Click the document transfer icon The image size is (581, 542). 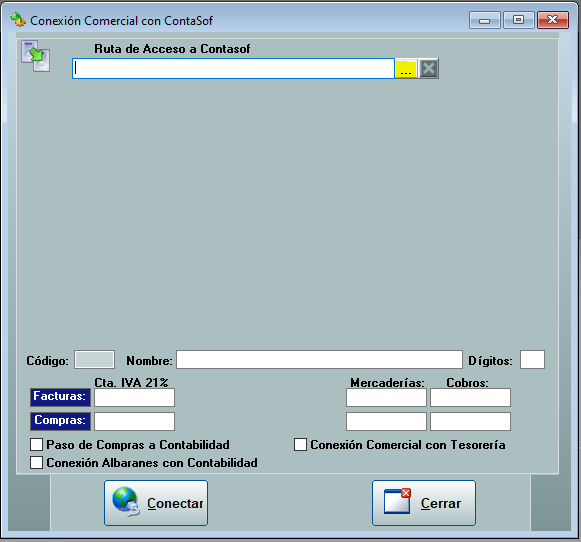[x=36, y=56]
